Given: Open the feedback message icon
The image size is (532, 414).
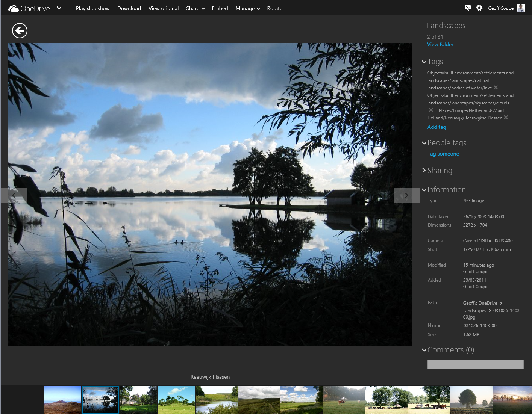Looking at the screenshot, I should click(467, 8).
